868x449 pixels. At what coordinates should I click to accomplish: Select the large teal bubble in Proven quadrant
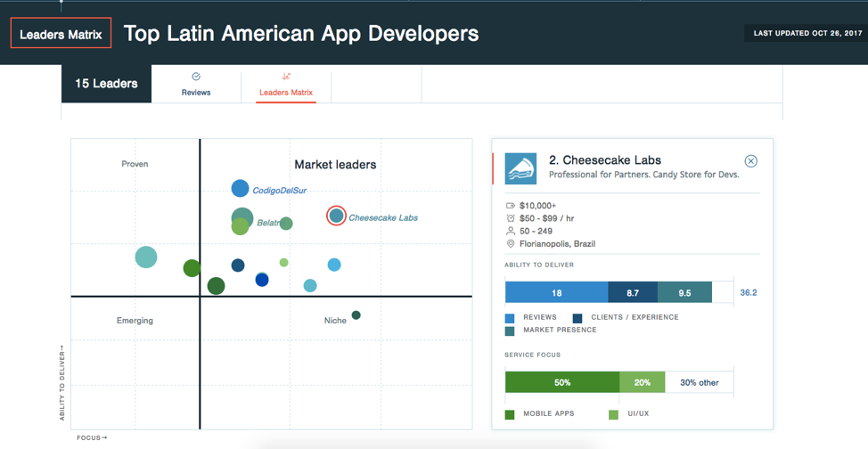click(146, 257)
